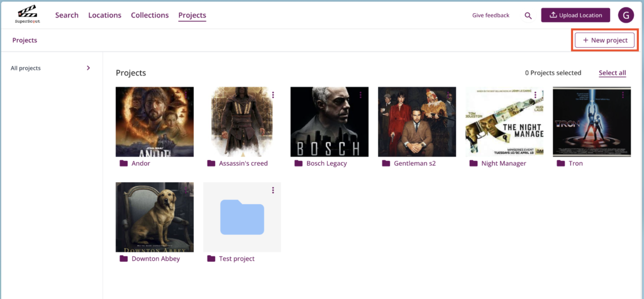Open the Tron poster thumbnail

(x=592, y=122)
